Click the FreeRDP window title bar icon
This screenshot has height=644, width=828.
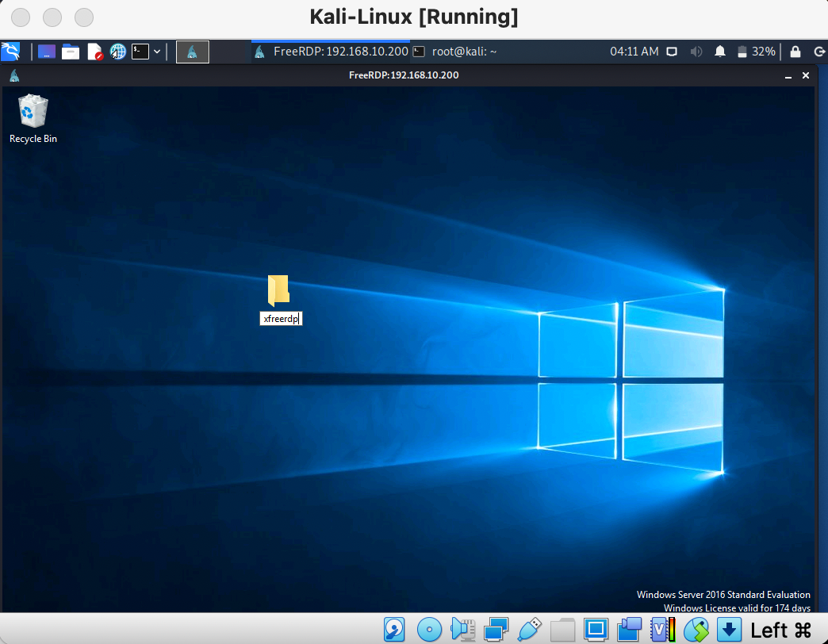tap(15, 75)
